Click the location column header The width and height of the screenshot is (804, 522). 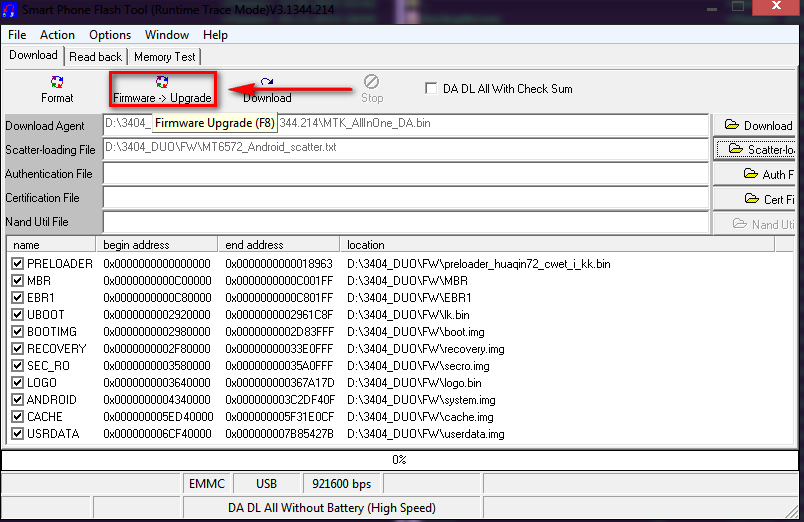(557, 245)
